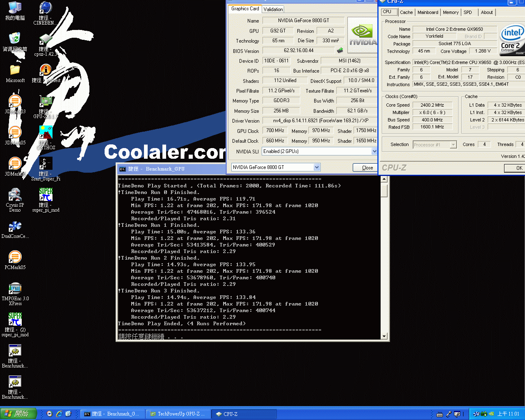This screenshot has height=420, width=525.
Task: Click the 'TimeDemo Run 3 Finished' line
Action: 159,291
